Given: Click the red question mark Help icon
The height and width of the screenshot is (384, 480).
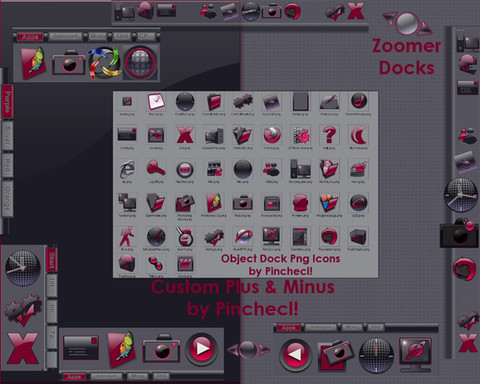Looking at the screenshot, I should tap(329, 135).
